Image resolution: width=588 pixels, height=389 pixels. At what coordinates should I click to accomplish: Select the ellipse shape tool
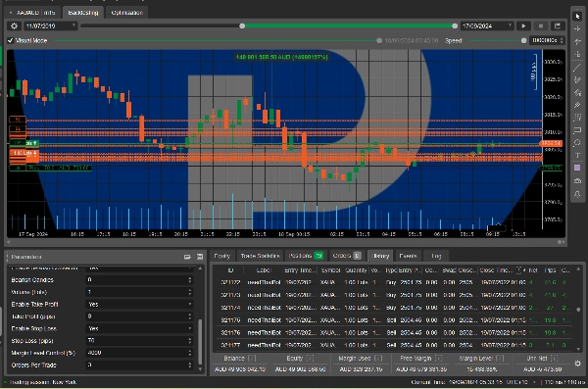coord(577,142)
